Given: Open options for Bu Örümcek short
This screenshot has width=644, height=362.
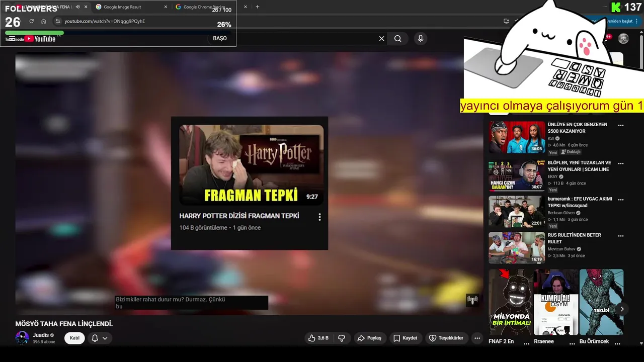Looking at the screenshot, I should click(618, 343).
